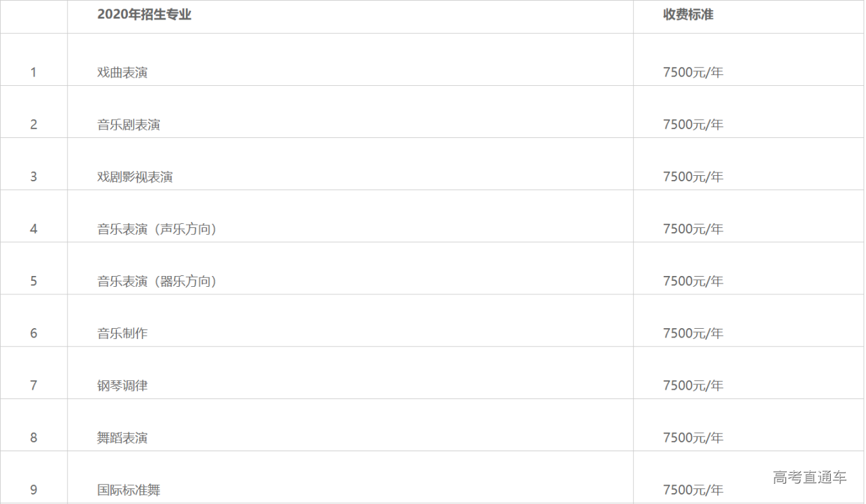Select row number 7 index cell

coord(34,386)
